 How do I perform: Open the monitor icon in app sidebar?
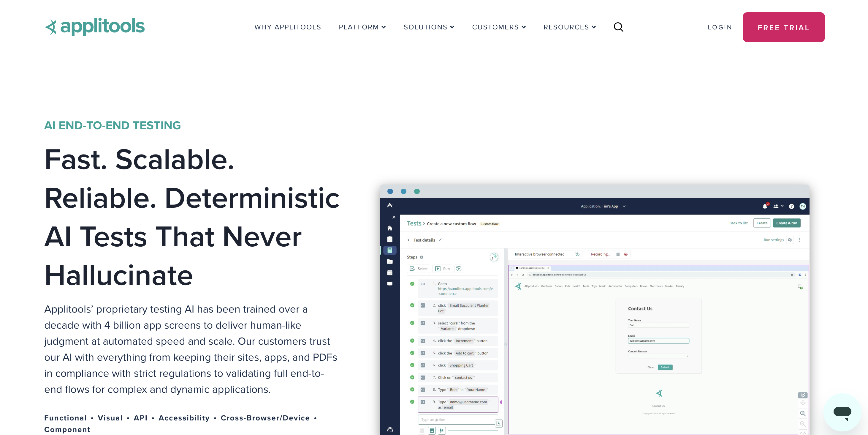pos(389,284)
